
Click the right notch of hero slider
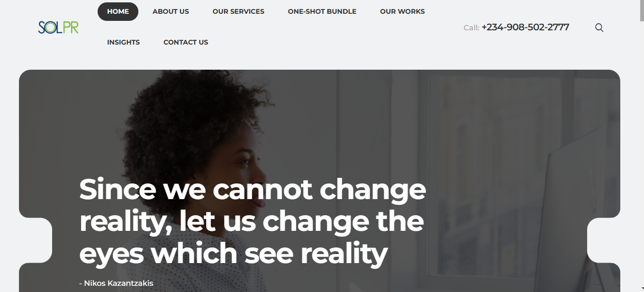point(604,240)
